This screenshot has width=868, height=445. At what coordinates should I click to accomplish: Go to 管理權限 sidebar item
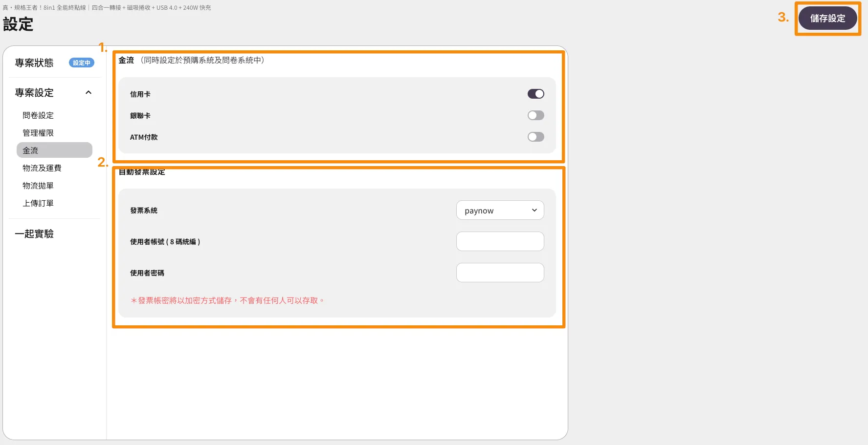click(x=38, y=133)
